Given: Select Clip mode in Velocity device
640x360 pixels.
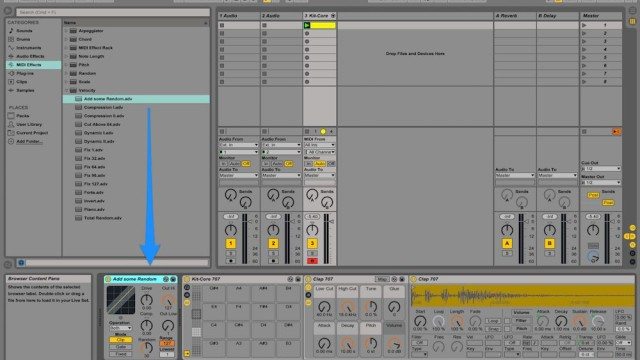Looking at the screenshot, I should (x=121, y=340).
